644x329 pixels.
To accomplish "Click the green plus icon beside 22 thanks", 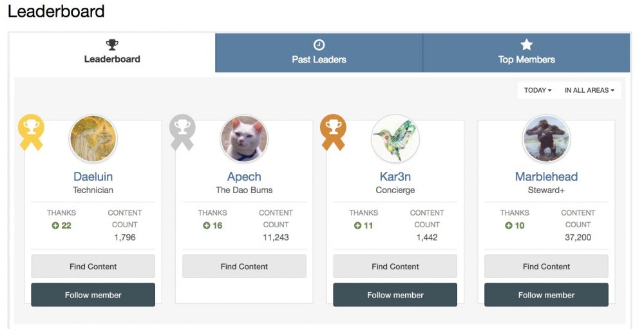I will (x=55, y=225).
